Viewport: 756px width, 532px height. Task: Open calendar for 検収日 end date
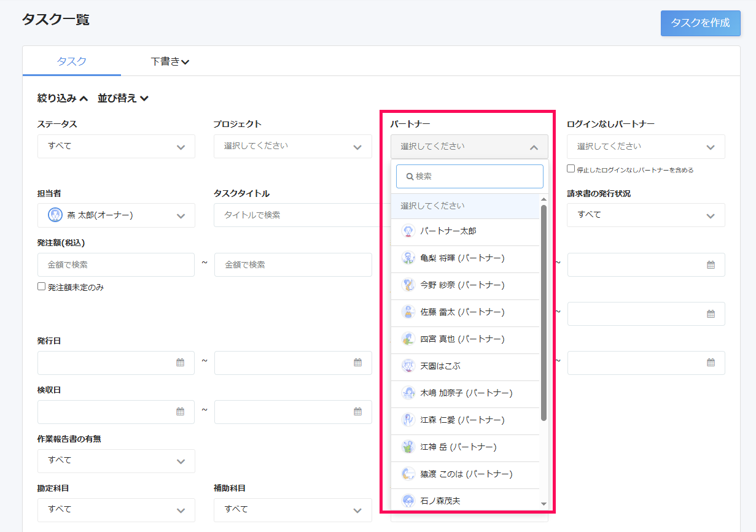point(357,412)
